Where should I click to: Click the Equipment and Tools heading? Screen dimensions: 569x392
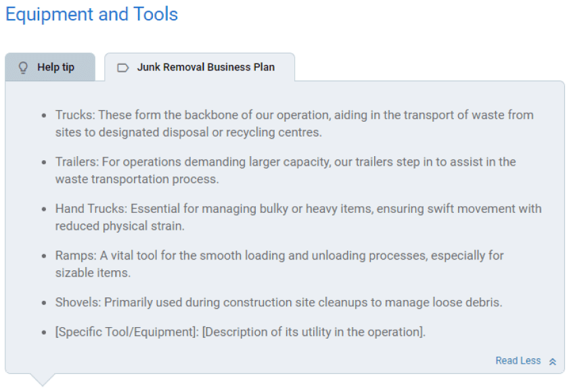point(91,14)
